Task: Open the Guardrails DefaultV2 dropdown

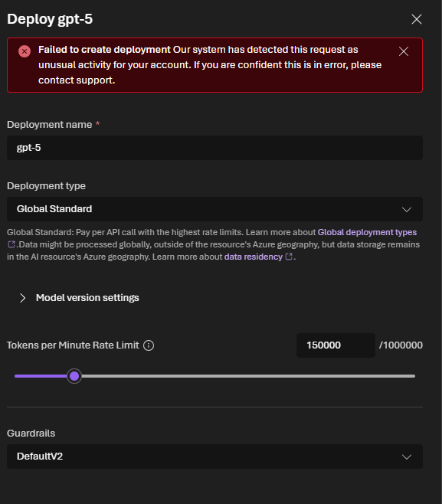Action: pyautogui.click(x=214, y=457)
